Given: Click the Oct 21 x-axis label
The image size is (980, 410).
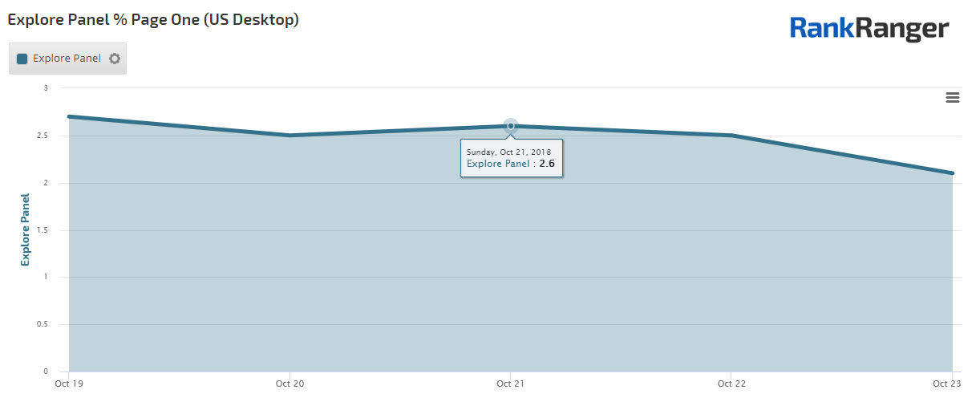Looking at the screenshot, I should 510,384.
